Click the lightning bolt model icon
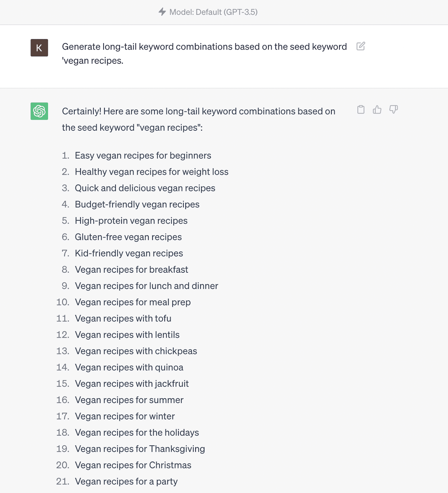The image size is (448, 493). pyautogui.click(x=162, y=12)
